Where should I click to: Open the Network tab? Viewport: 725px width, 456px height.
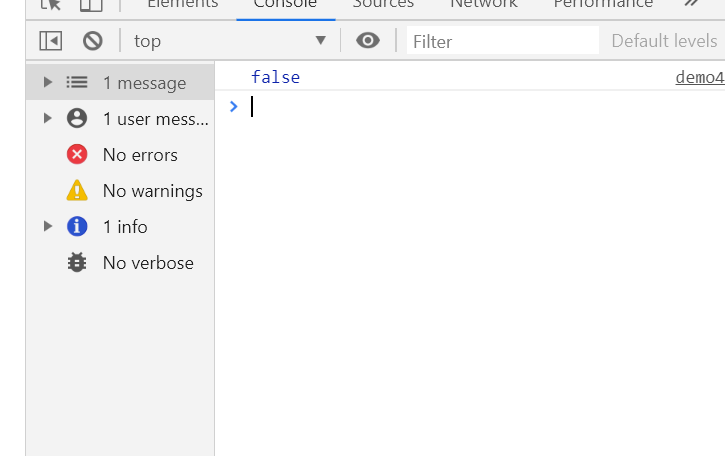tap(484, 5)
